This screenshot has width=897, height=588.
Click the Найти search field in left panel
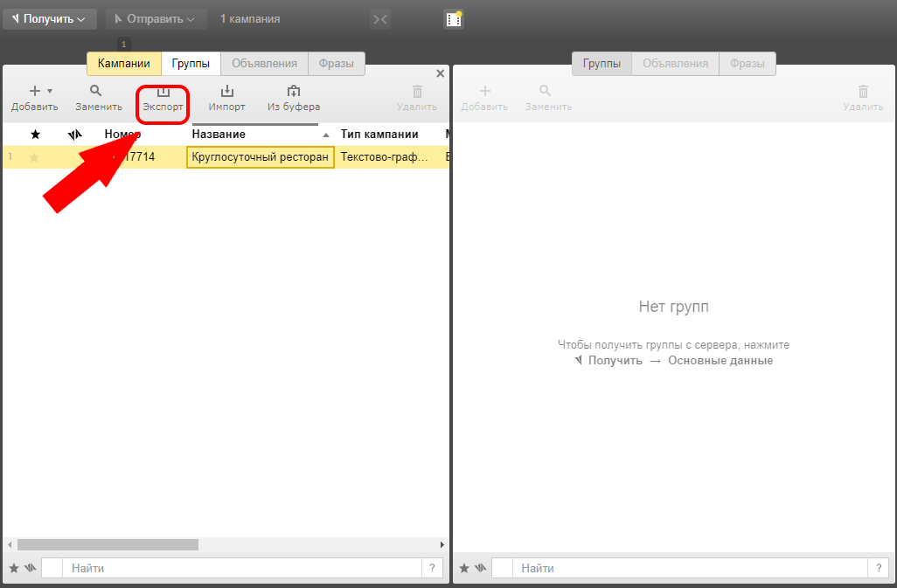(x=241, y=568)
